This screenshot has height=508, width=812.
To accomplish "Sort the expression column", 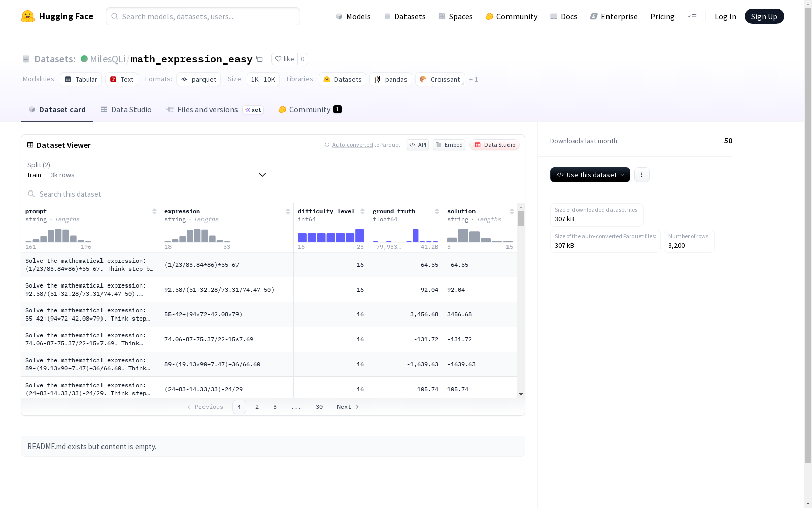I will click(288, 211).
